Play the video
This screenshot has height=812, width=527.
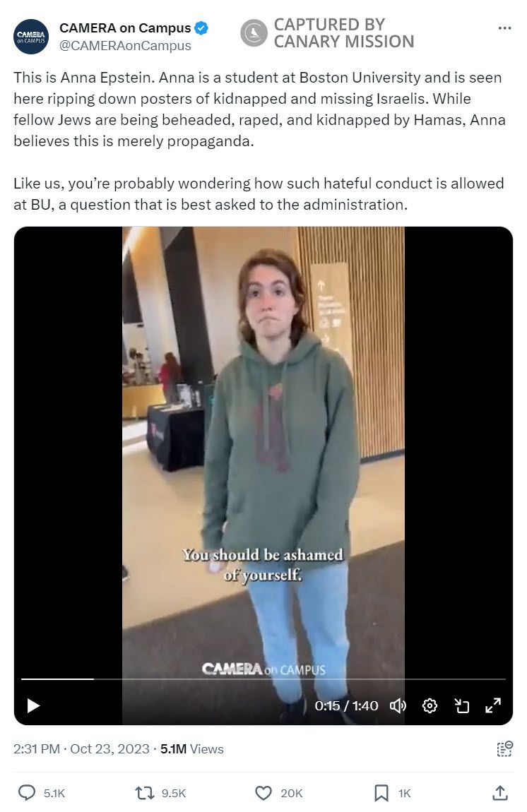click(33, 705)
